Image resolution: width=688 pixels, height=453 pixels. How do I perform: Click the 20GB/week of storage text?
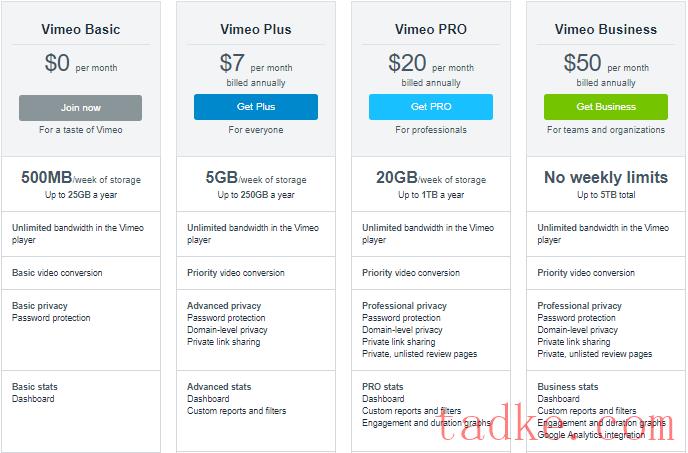(430, 179)
